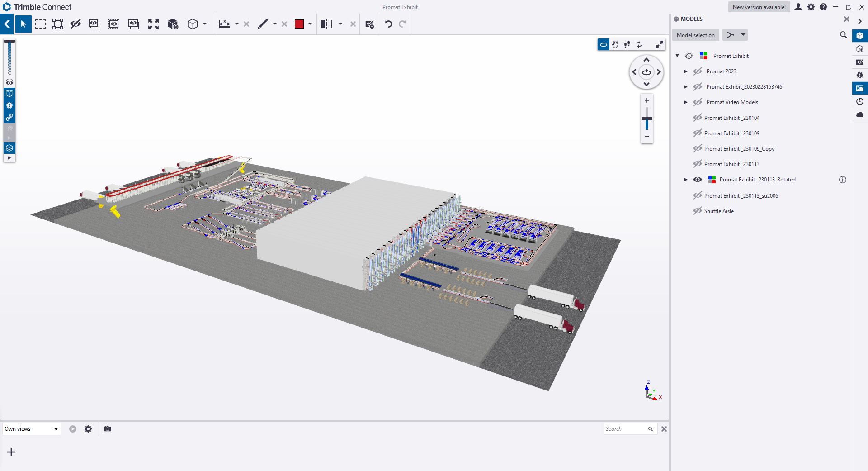Image resolution: width=868 pixels, height=471 pixels.
Task: Take a view snapshot with camera icon
Action: click(x=108, y=429)
